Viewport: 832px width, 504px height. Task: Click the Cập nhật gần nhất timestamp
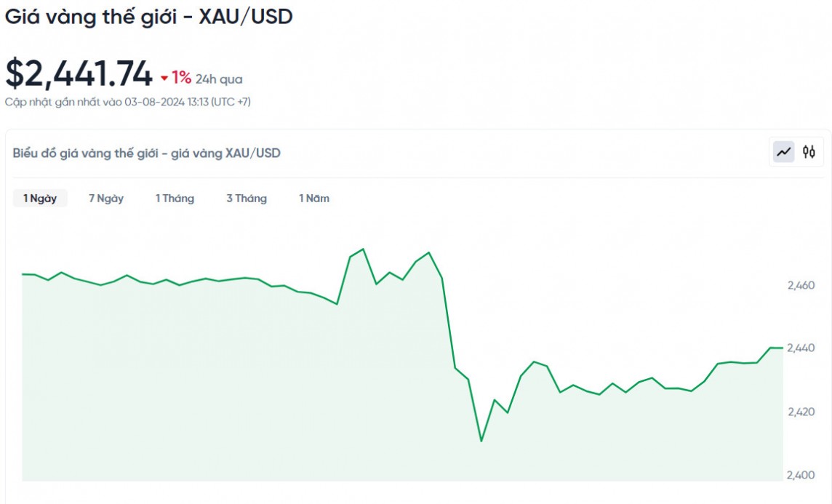click(128, 102)
